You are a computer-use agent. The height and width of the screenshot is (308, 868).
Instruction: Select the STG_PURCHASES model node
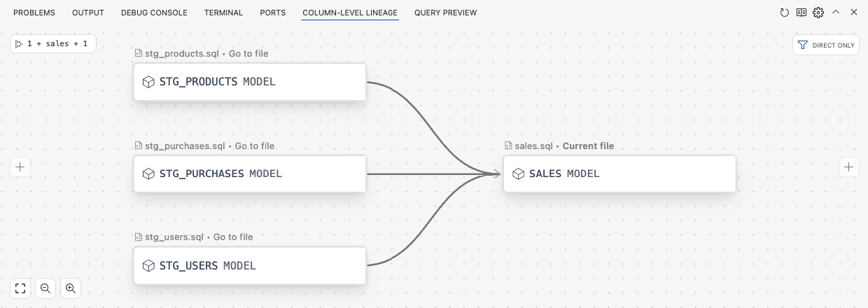249,174
